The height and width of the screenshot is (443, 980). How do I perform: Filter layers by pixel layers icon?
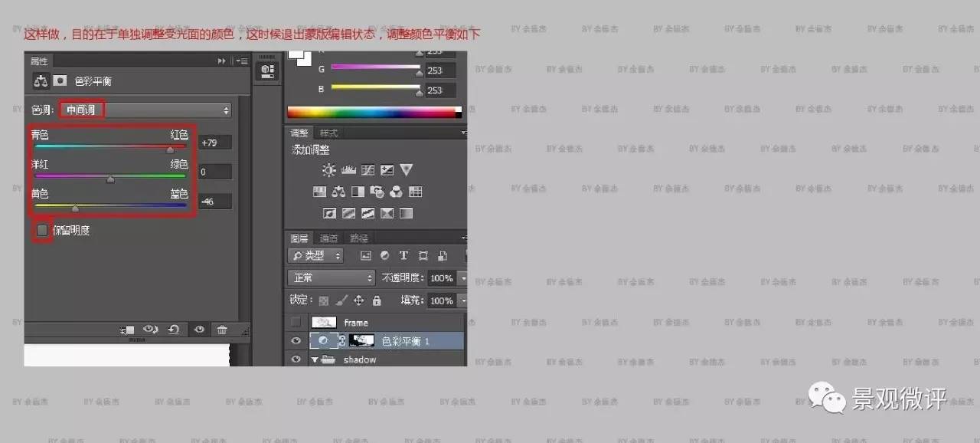[366, 256]
